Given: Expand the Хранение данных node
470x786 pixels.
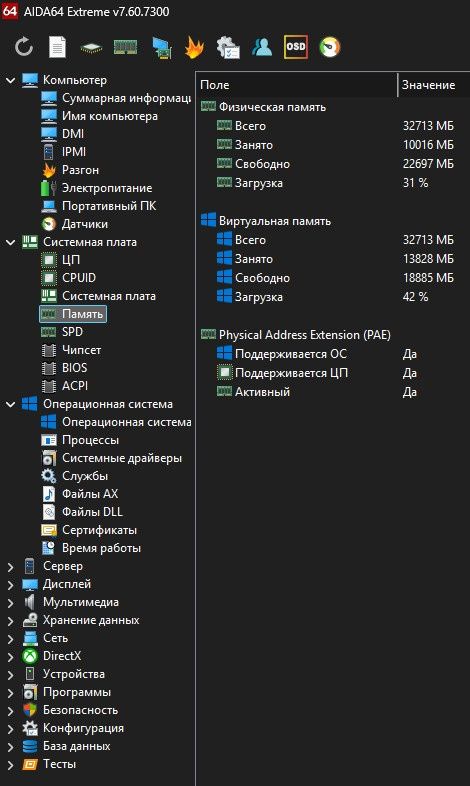Looking at the screenshot, I should coord(11,621).
